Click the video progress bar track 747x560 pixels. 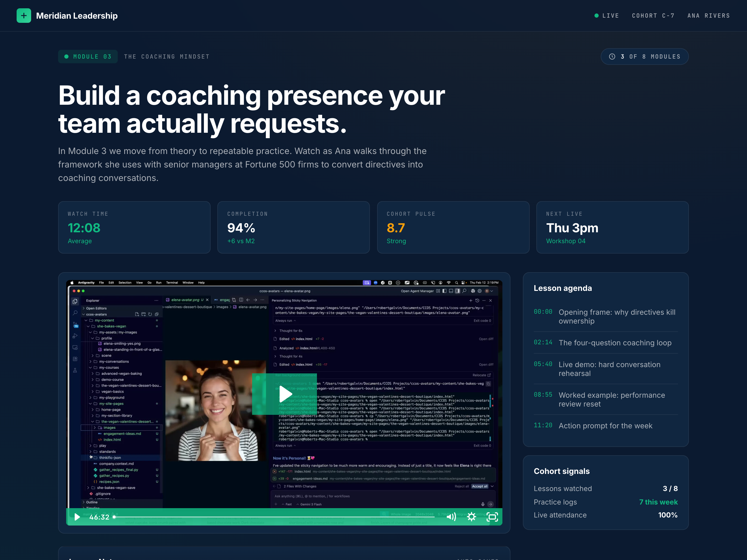(274, 517)
